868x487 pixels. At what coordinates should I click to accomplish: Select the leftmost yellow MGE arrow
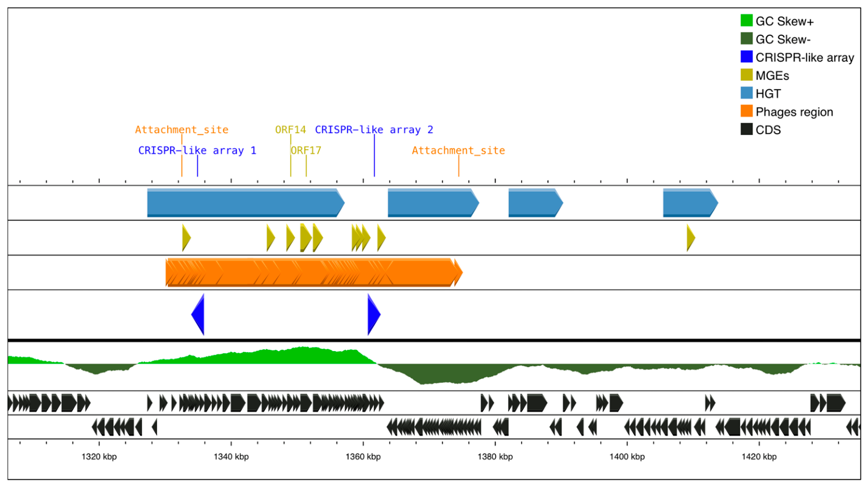[186, 238]
